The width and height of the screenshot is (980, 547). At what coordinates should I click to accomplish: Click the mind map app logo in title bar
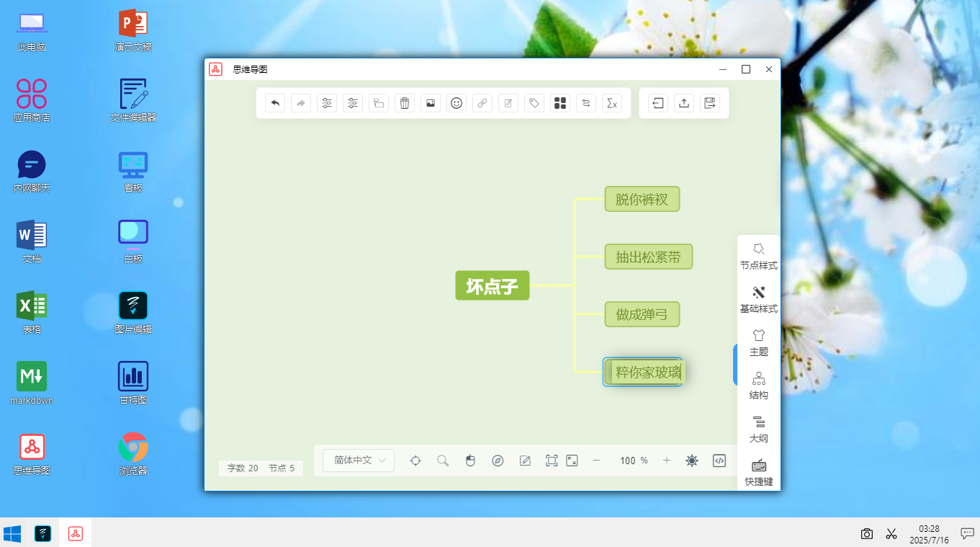(215, 69)
